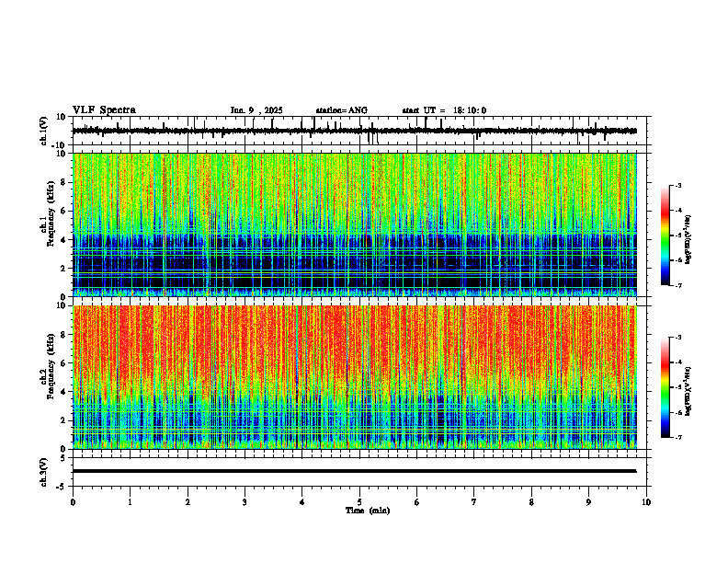Click the "VLF Spectra" plot title
This screenshot has width=728, height=563.
[x=104, y=110]
